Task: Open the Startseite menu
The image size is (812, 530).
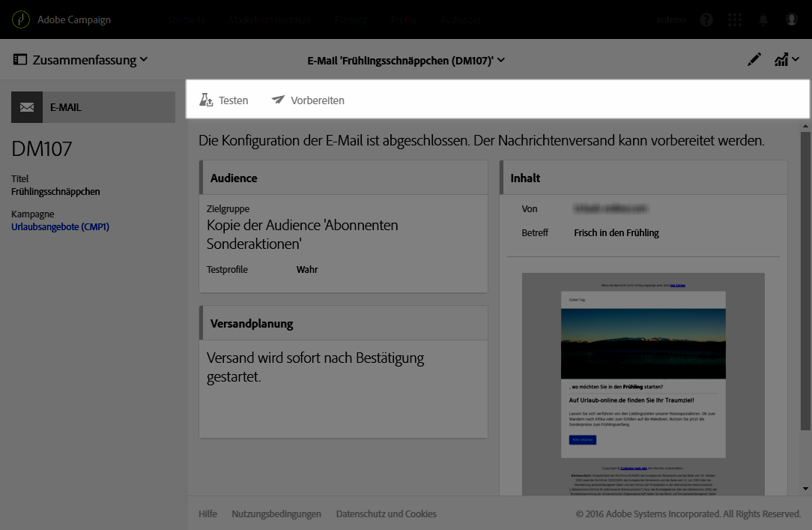Action: pyautogui.click(x=187, y=19)
